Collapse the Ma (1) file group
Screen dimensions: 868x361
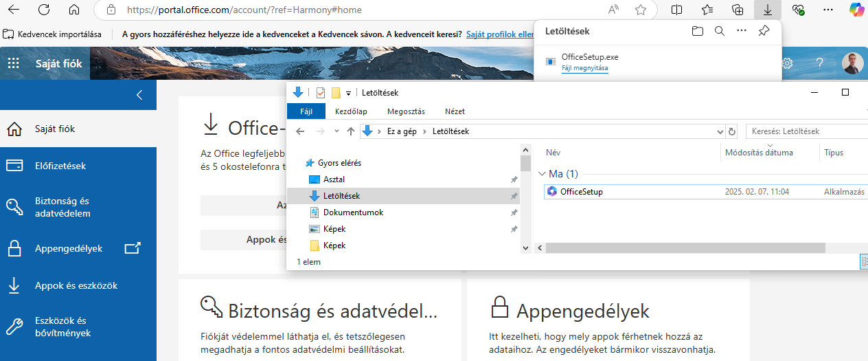542,174
